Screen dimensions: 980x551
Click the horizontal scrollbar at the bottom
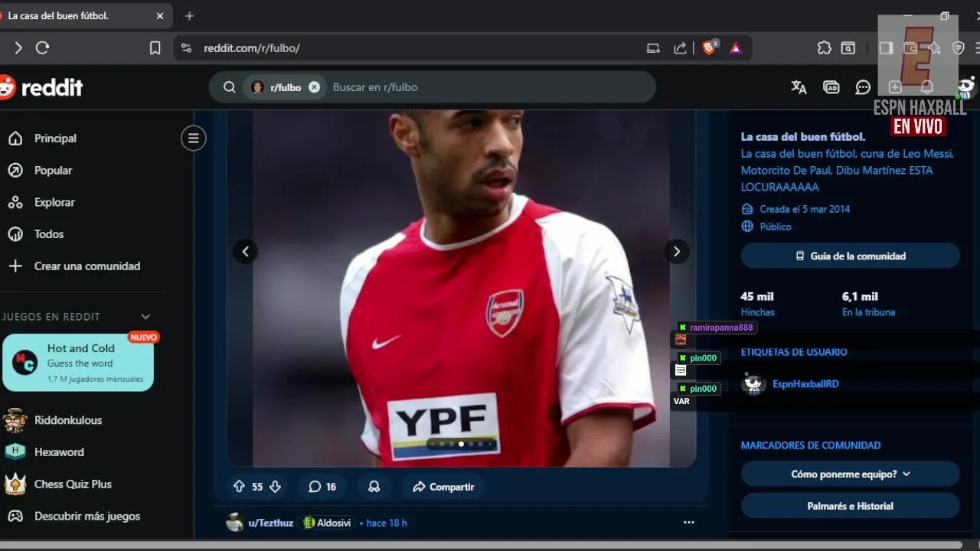point(481,546)
